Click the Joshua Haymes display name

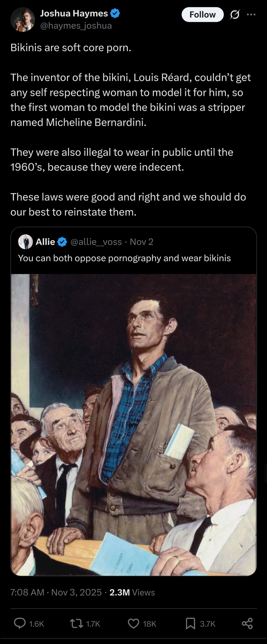point(74,13)
